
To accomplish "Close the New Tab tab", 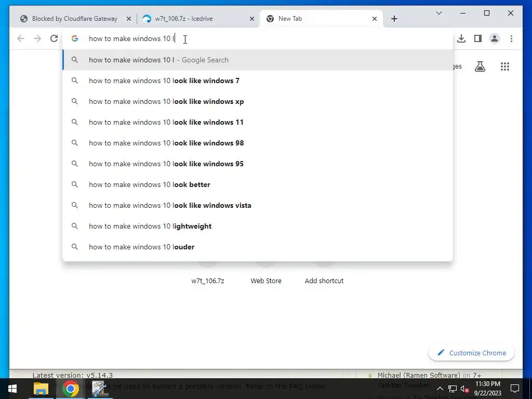I will [375, 19].
